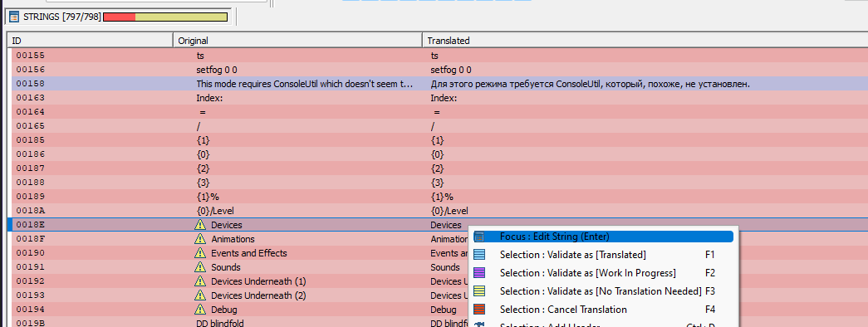Image resolution: width=868 pixels, height=327 pixels.
Task: Choose Validate as [Translated] from the menu
Action: coord(603,255)
